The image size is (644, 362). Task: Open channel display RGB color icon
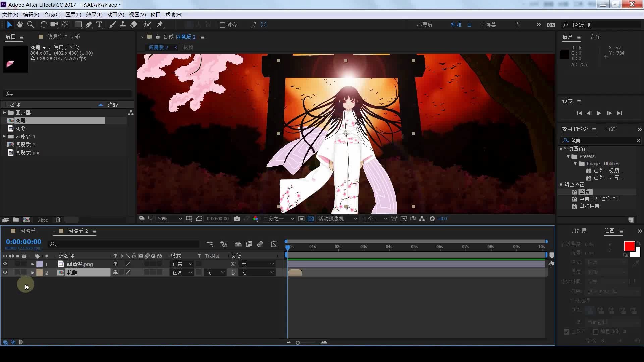point(256,219)
